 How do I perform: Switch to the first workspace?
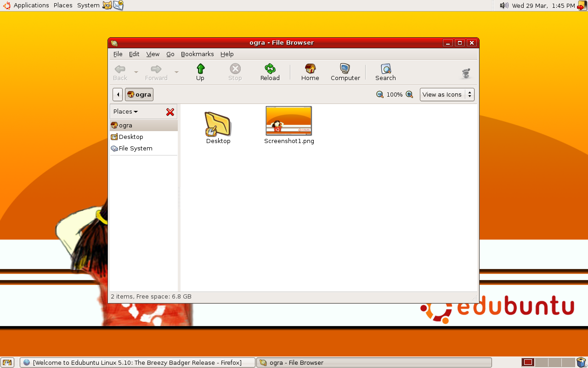coord(528,362)
